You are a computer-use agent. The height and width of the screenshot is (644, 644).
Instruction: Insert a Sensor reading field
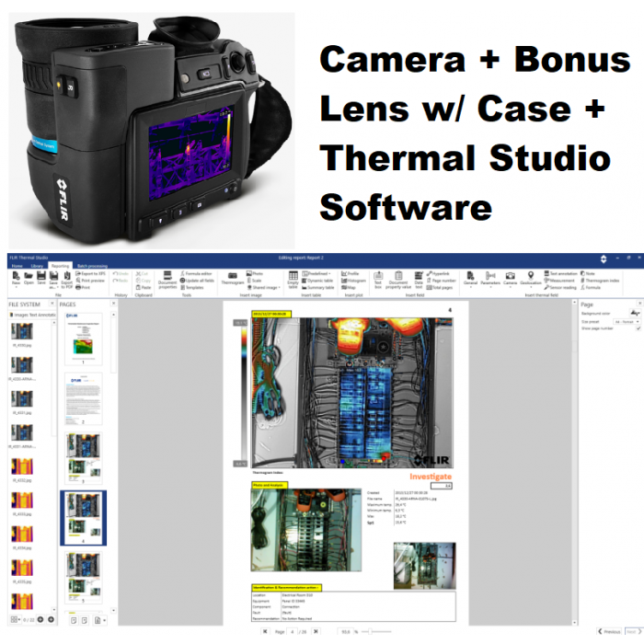pos(560,287)
